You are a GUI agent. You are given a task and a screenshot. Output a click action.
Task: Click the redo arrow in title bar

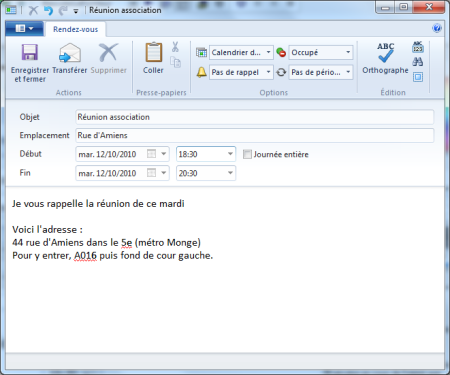pyautogui.click(x=63, y=11)
